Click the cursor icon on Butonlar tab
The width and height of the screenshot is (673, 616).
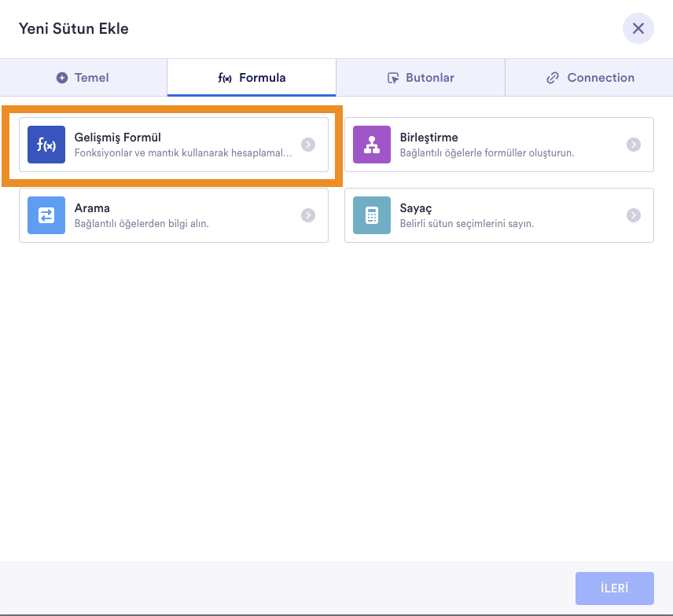point(393,78)
